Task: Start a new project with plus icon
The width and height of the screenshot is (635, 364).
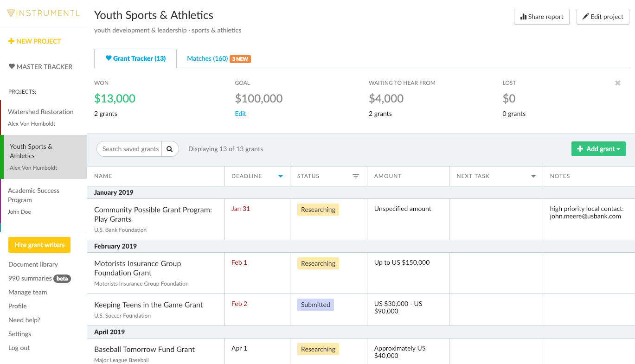Action: (35, 41)
